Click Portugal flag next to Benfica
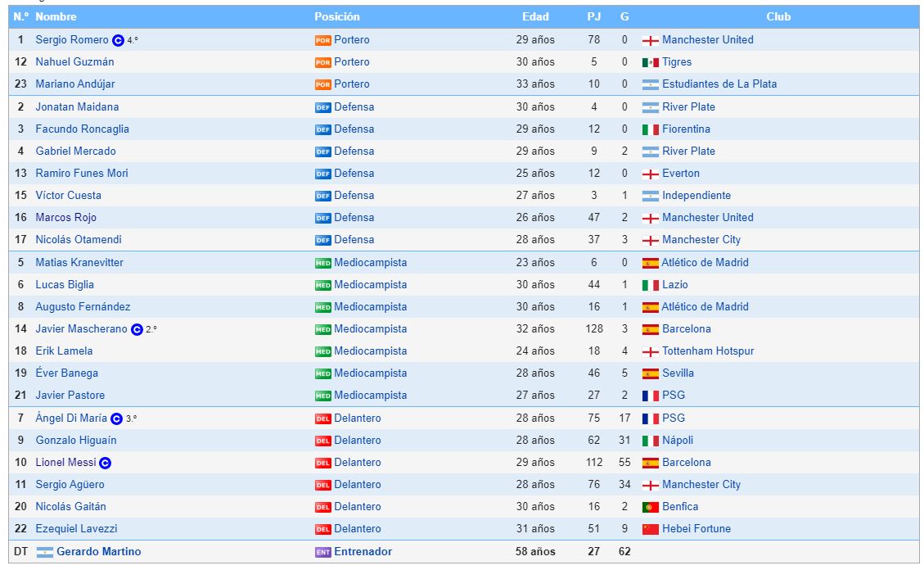This screenshot has width=924, height=570. tap(650, 507)
